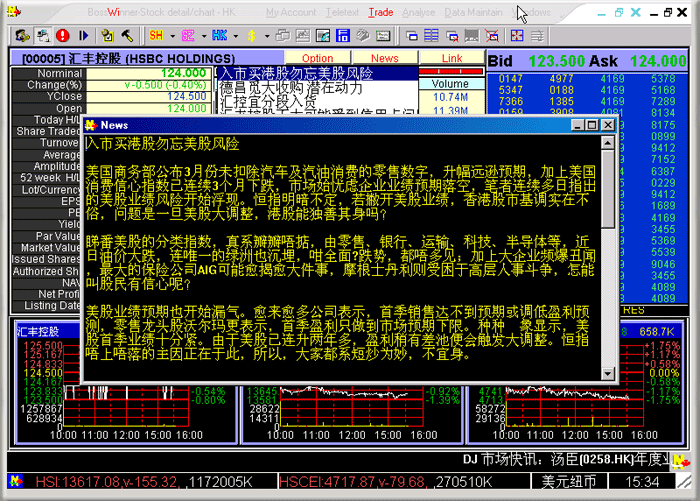Click the gray chart panel toolbar icon

[x=303, y=35]
